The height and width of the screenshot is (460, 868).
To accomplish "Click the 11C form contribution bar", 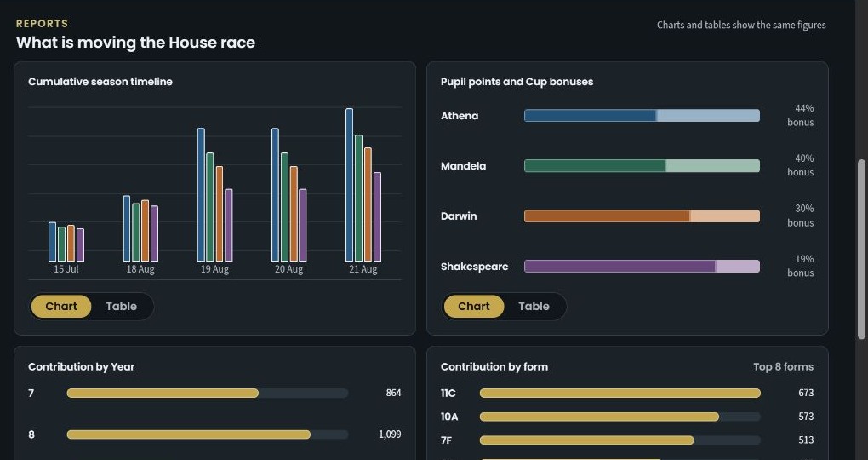I will (620, 393).
